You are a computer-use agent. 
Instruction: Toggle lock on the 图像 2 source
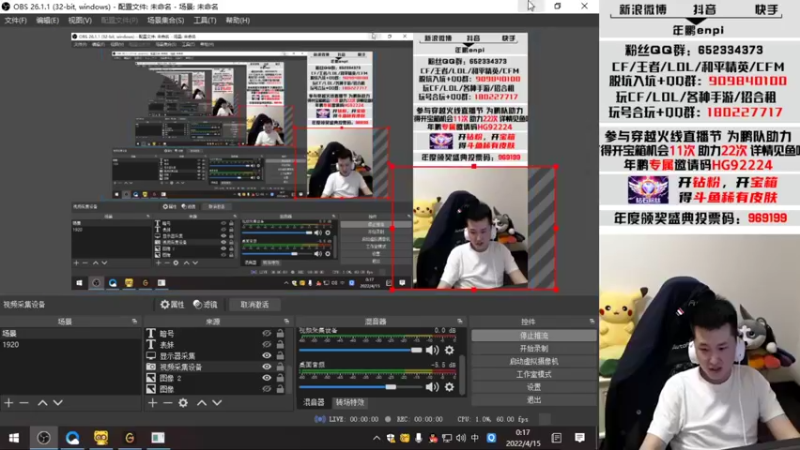coord(280,378)
